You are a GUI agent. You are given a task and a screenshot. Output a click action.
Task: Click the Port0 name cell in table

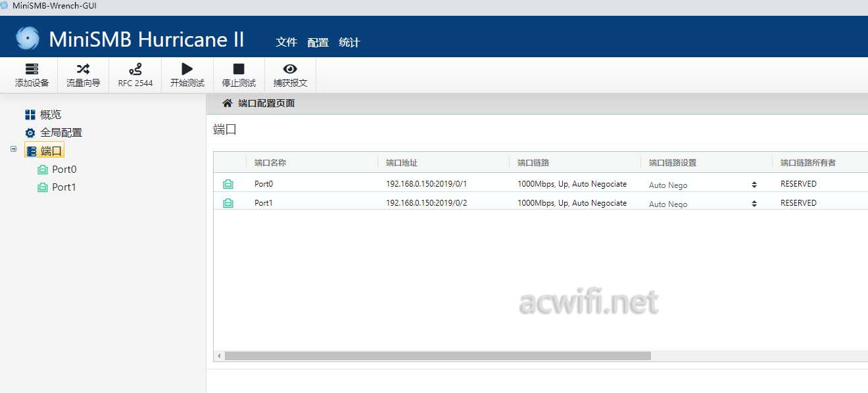tap(264, 184)
